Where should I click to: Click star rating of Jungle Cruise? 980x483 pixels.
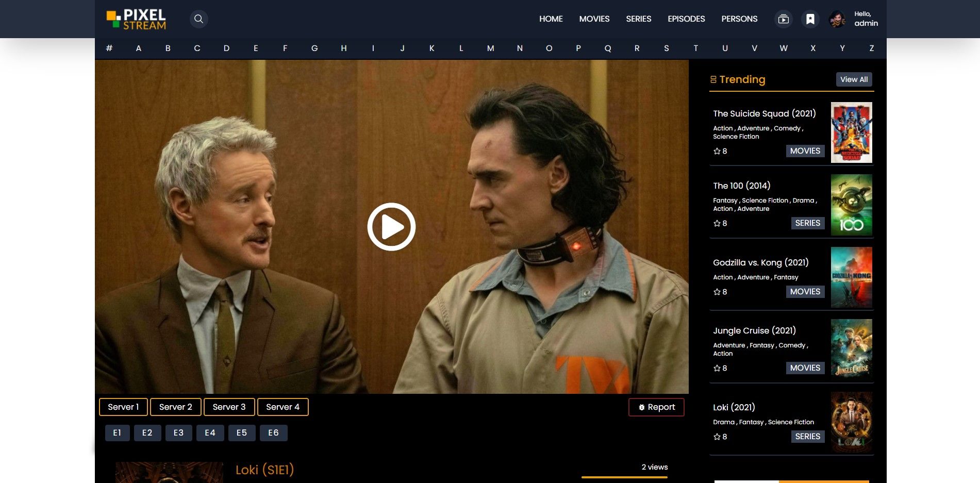(720, 368)
